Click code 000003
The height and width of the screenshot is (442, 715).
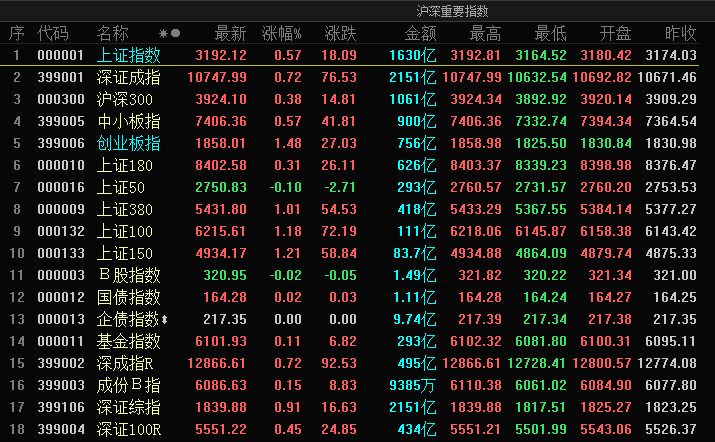61,275
